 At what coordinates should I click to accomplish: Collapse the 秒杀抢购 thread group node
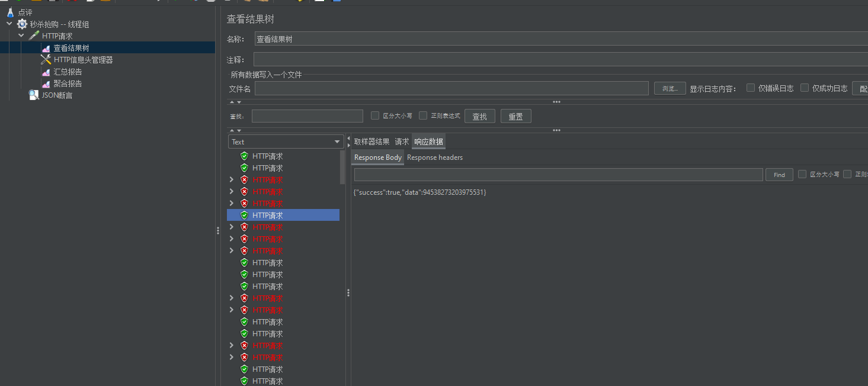pyautogui.click(x=9, y=24)
